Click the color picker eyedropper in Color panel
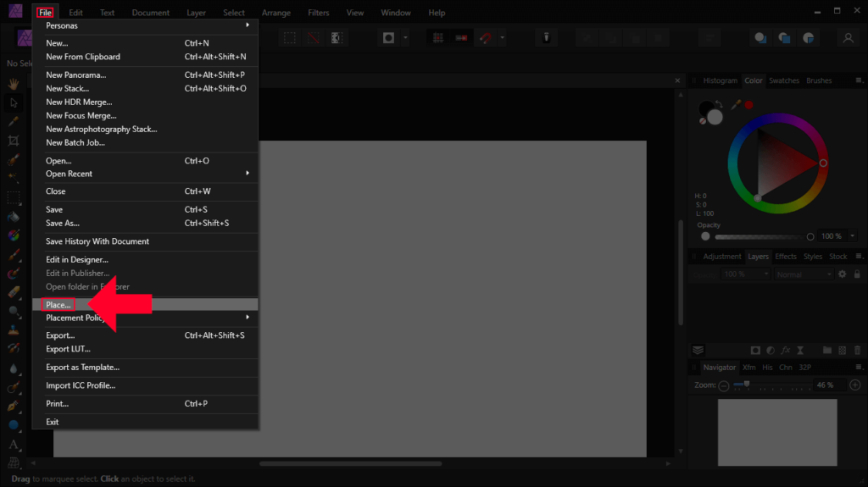This screenshot has width=868, height=487. point(736,105)
